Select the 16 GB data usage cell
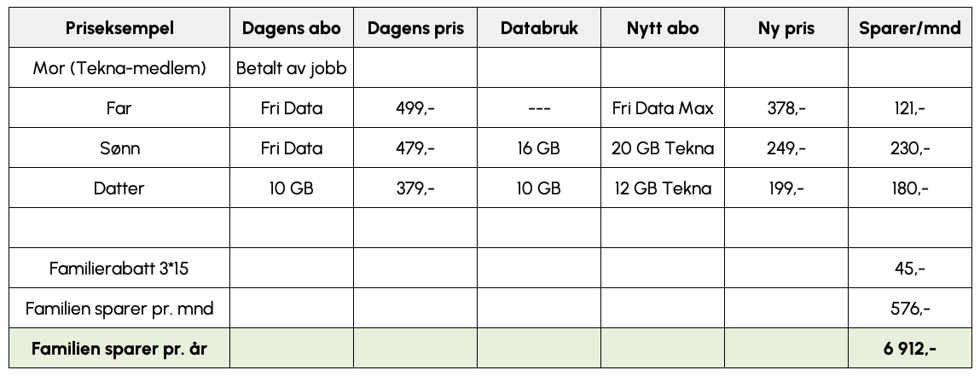 [x=539, y=148]
